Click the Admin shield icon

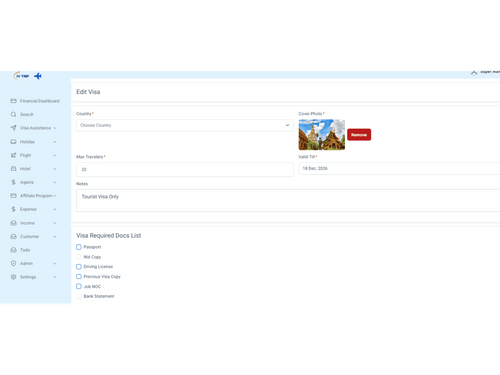tap(13, 263)
